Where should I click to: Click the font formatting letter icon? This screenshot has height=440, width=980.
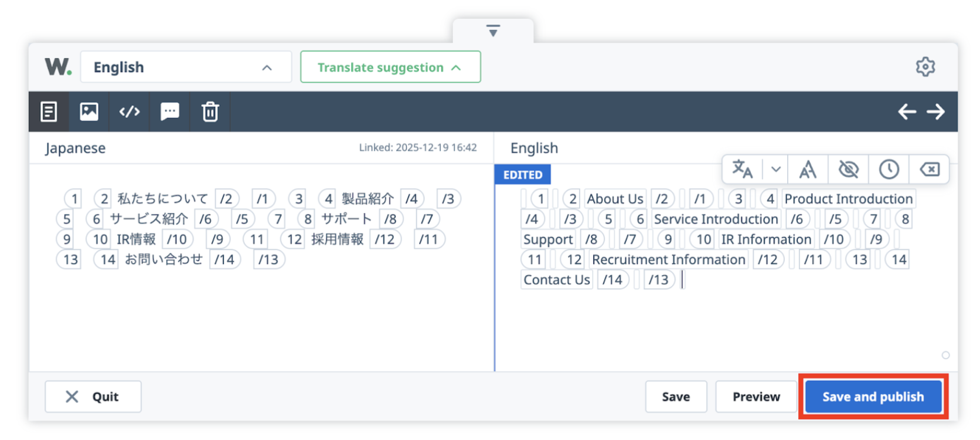(808, 170)
